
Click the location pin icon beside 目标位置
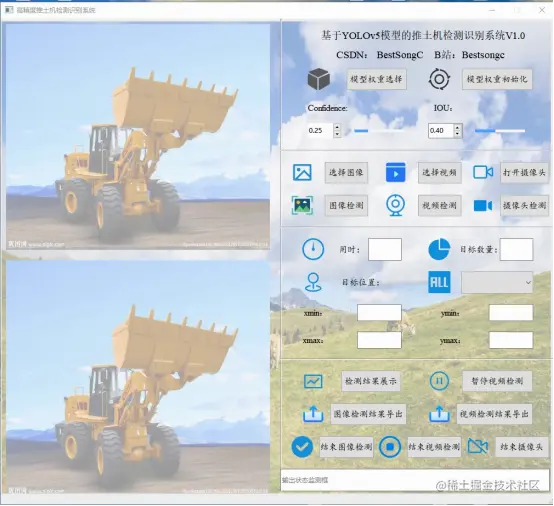click(x=313, y=282)
